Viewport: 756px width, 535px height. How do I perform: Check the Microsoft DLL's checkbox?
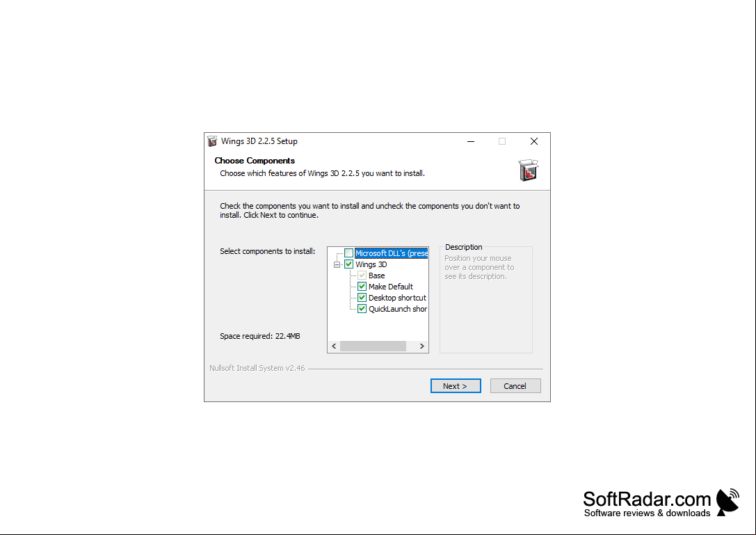coord(348,253)
